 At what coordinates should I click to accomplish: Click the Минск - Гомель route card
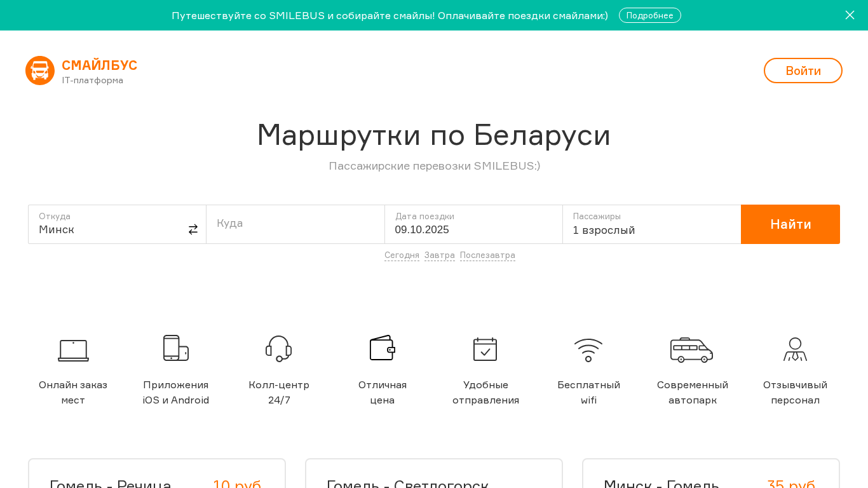pos(711,473)
